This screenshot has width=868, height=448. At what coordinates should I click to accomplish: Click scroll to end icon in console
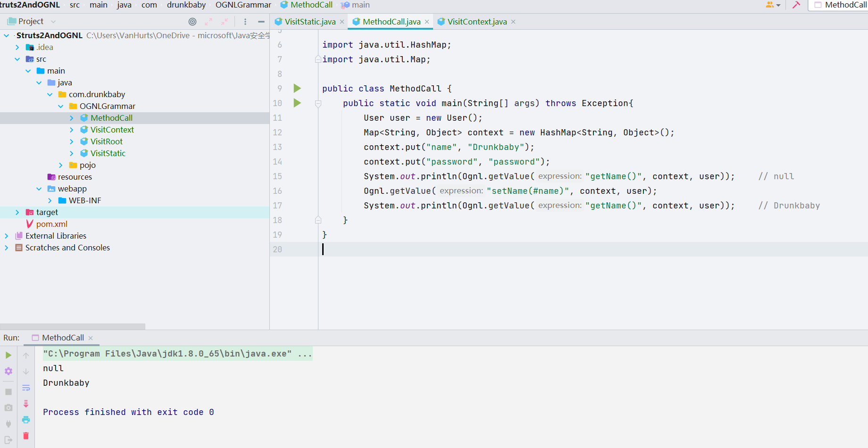tap(26, 404)
